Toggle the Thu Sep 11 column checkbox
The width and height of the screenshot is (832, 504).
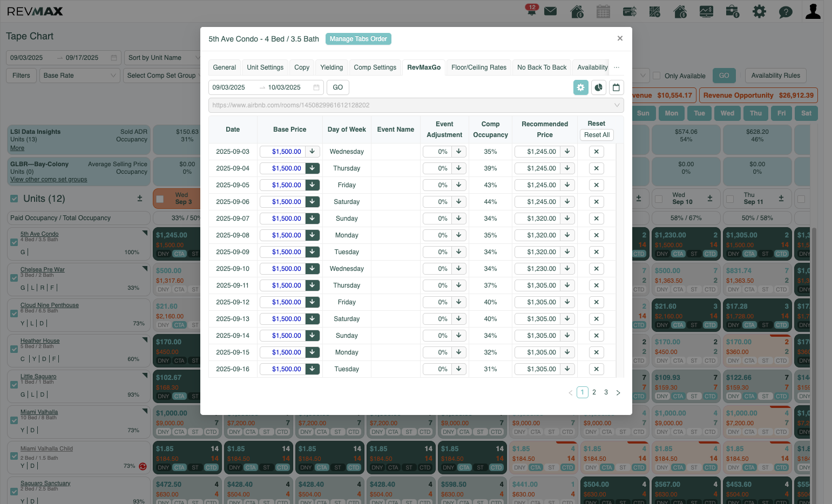tap(730, 199)
